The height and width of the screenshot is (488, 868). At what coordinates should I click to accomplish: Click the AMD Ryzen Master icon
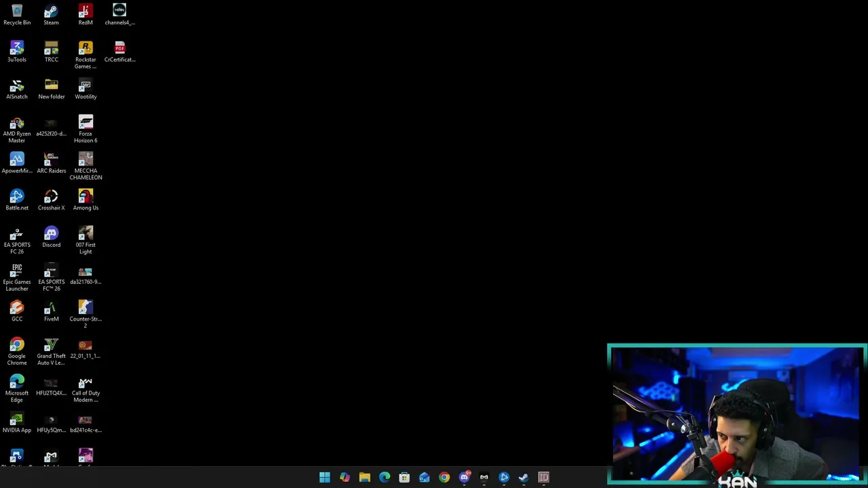tap(17, 129)
